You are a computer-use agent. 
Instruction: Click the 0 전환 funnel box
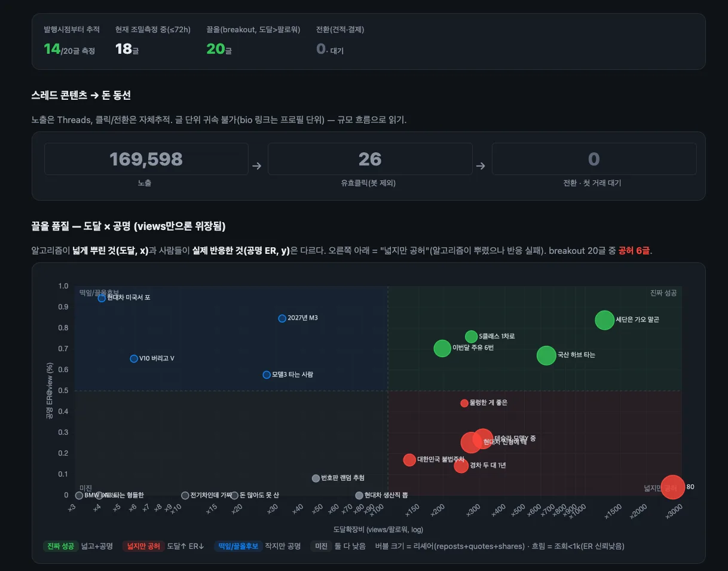point(594,159)
